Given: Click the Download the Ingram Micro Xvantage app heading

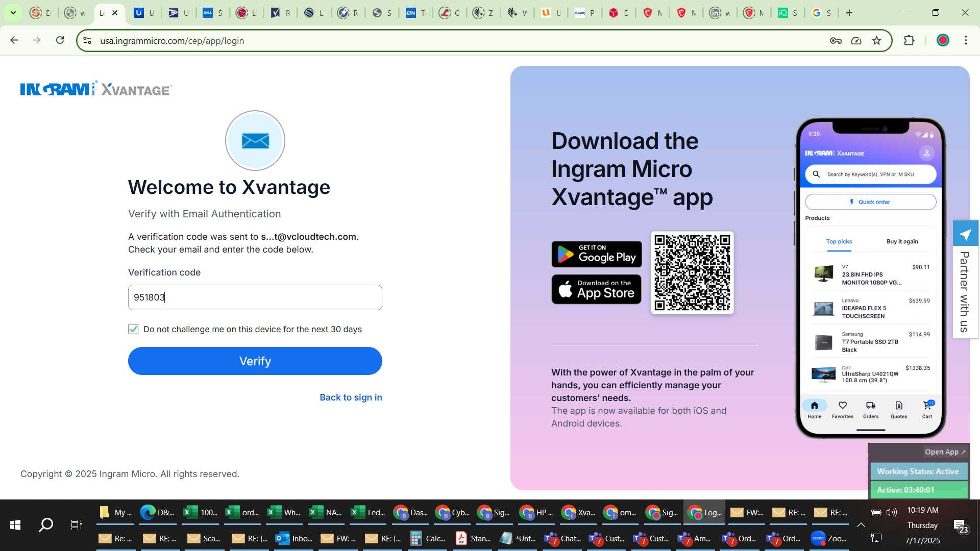Looking at the screenshot, I should point(632,169).
